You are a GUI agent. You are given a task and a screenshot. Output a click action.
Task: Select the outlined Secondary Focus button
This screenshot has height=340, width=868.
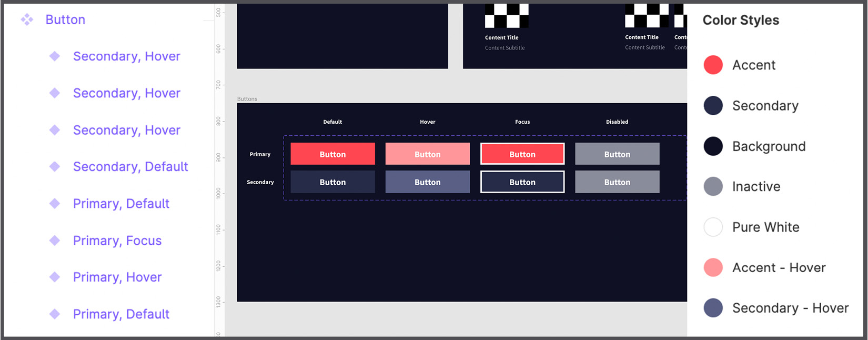(522, 182)
